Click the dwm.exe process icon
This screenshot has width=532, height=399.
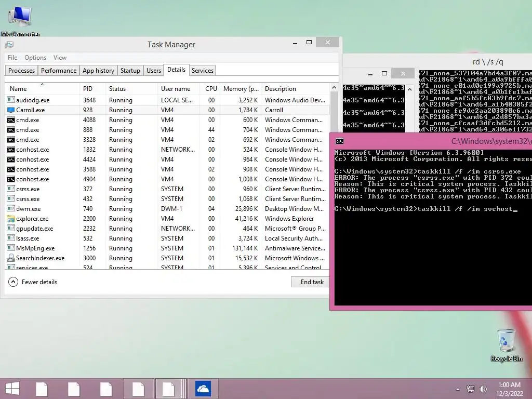click(x=11, y=208)
